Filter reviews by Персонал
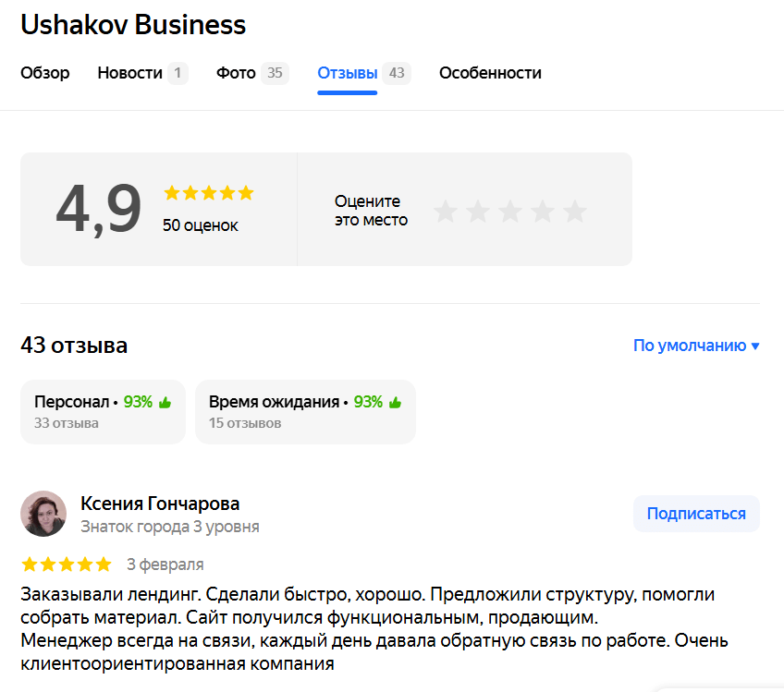The image size is (784, 692). (103, 411)
